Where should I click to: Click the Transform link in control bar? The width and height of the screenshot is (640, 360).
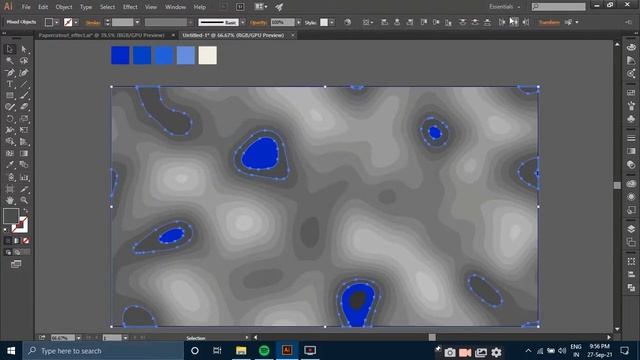(549, 22)
